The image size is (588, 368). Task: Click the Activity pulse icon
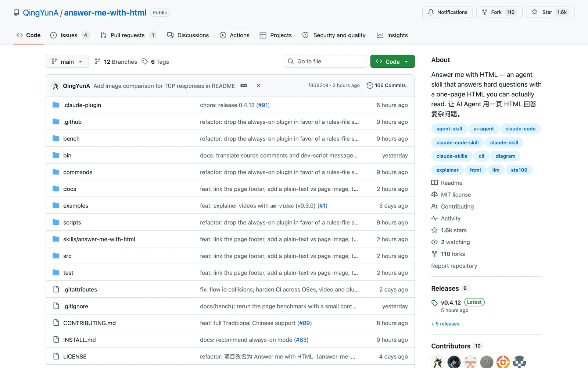pos(434,218)
